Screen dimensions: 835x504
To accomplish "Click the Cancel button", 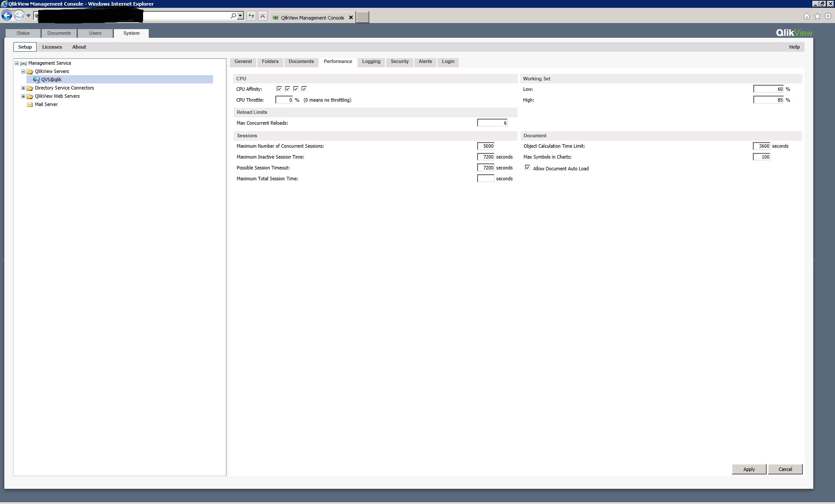I will tap(785, 469).
